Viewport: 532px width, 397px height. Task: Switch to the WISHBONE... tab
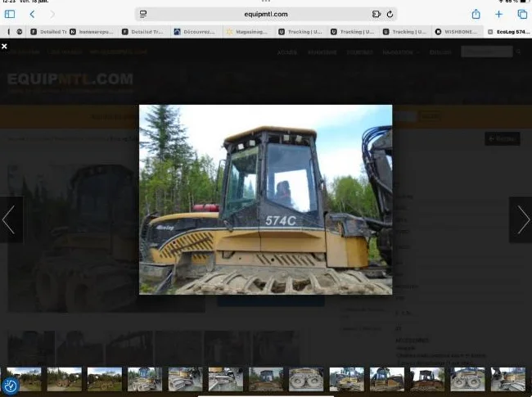[458, 32]
